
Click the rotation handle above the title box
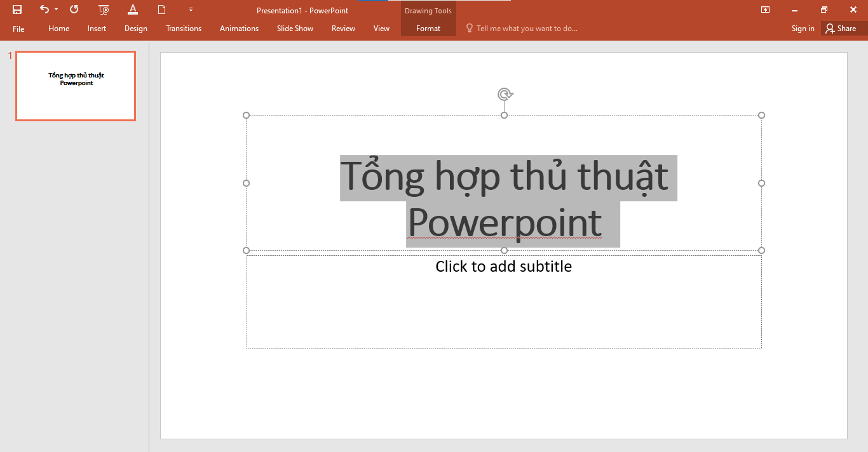pyautogui.click(x=505, y=95)
